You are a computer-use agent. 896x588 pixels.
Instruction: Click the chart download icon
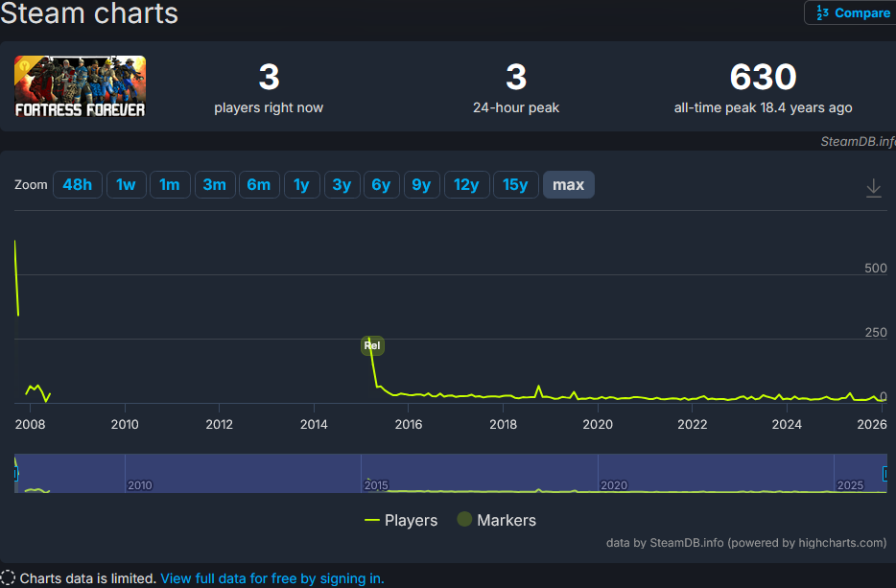(873, 188)
